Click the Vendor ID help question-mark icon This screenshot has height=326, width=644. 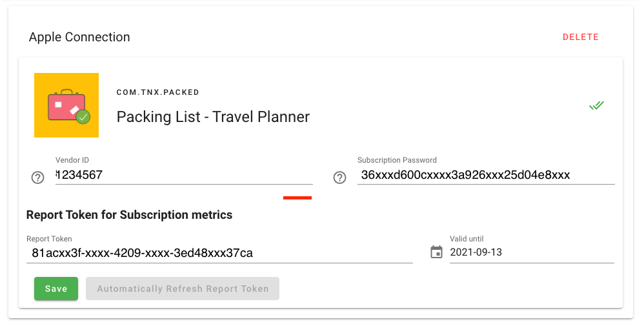click(38, 178)
